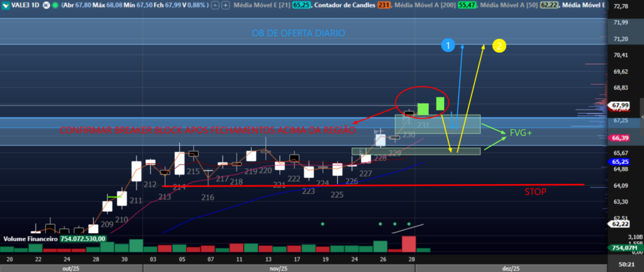Select the yellow circle marker numbered 2
This screenshot has width=644, height=272.
pos(498,45)
